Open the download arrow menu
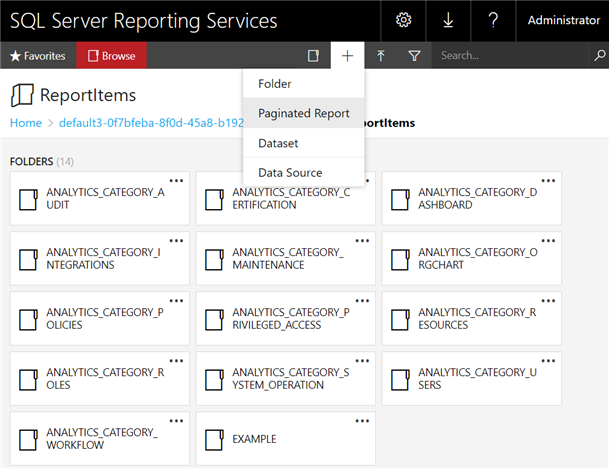The height and width of the screenshot is (469, 609). pos(448,20)
